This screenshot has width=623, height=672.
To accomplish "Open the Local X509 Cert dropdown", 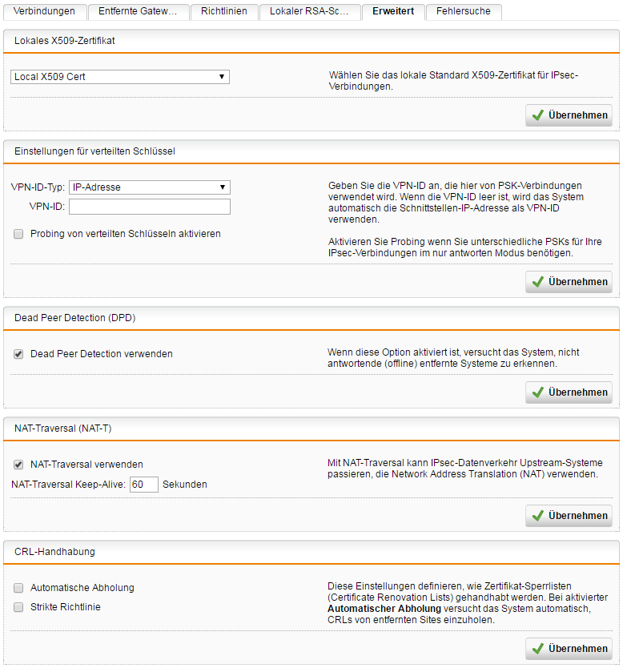I will coord(120,77).
